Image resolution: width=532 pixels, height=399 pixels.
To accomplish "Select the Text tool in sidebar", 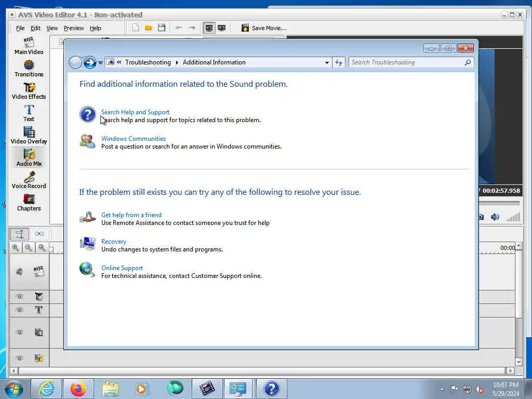I will pos(29,113).
